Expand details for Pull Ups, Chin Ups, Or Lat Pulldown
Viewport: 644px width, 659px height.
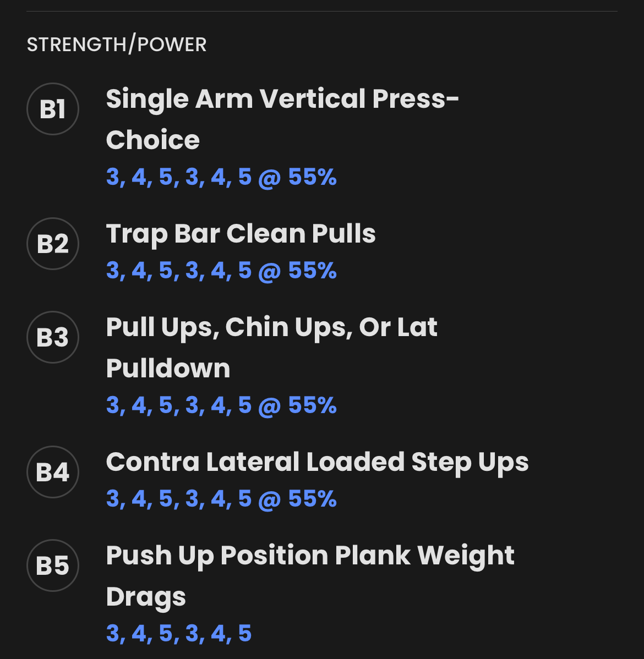click(271, 347)
